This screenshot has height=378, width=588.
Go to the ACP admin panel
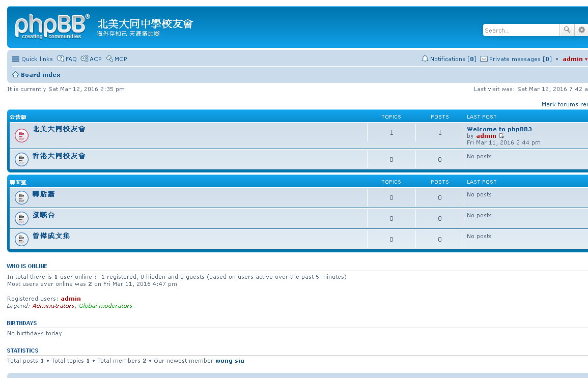click(x=92, y=59)
